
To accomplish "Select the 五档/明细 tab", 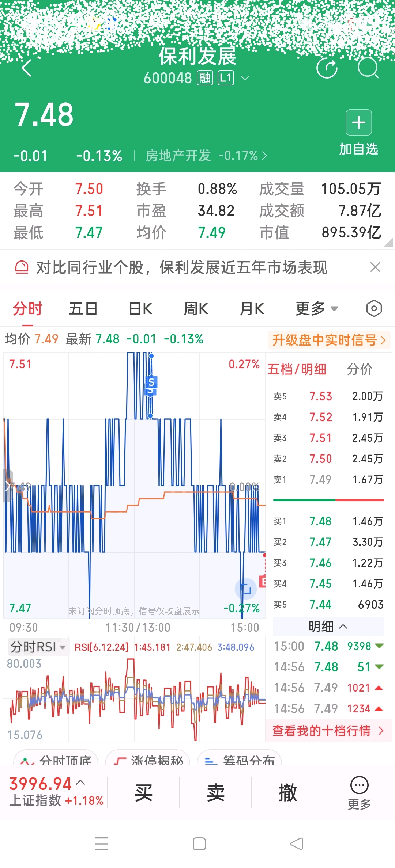I will (x=297, y=369).
